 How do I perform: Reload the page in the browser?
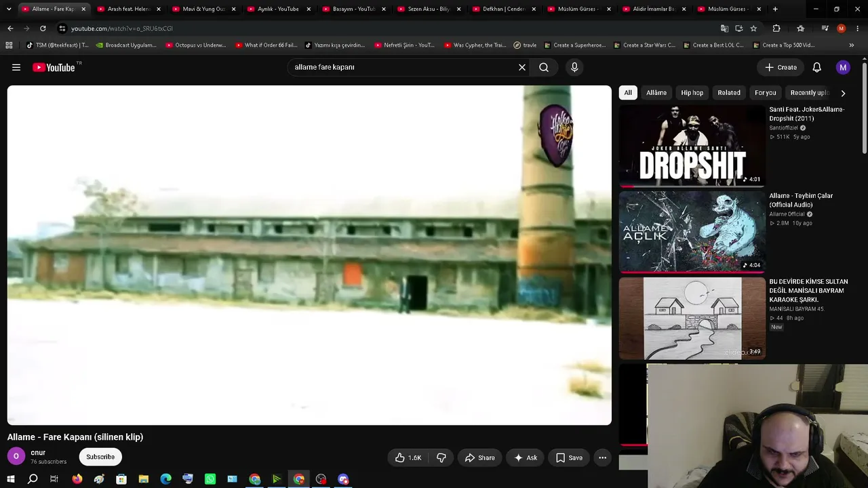(43, 28)
